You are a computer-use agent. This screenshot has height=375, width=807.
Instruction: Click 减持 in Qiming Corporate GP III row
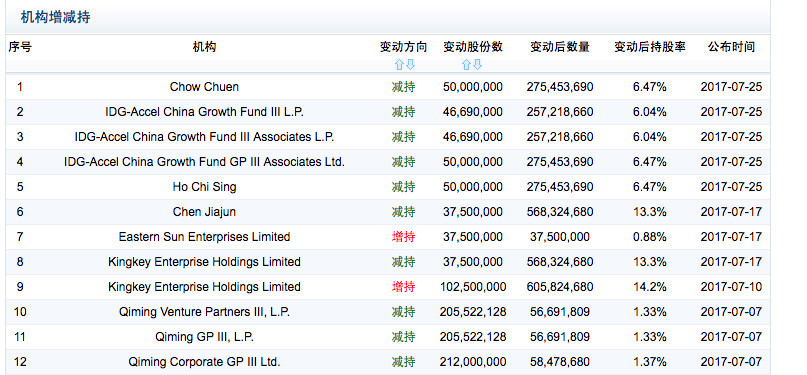[404, 362]
